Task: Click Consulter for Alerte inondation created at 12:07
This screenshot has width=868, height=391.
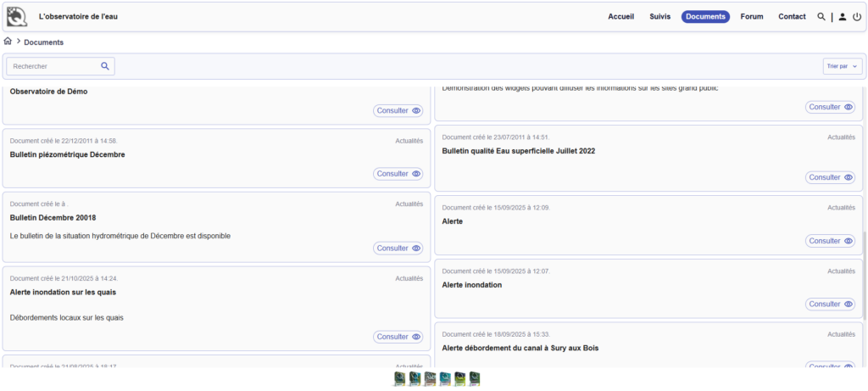Action: click(830, 304)
